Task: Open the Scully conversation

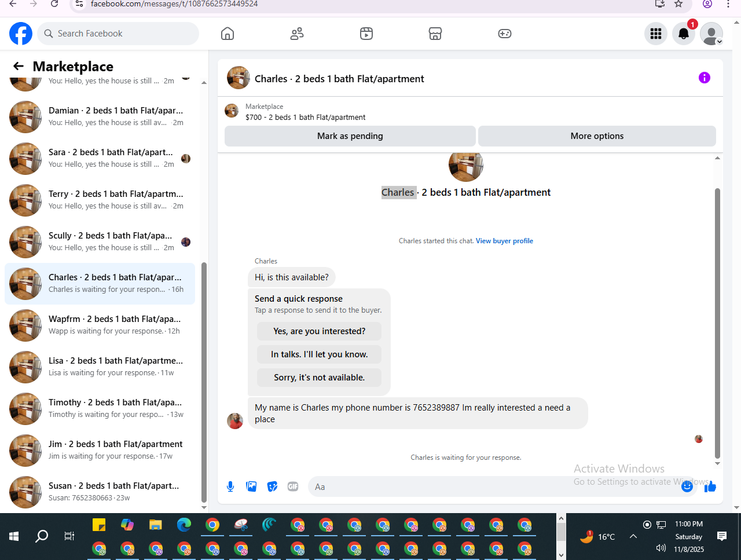Action: coord(100,241)
